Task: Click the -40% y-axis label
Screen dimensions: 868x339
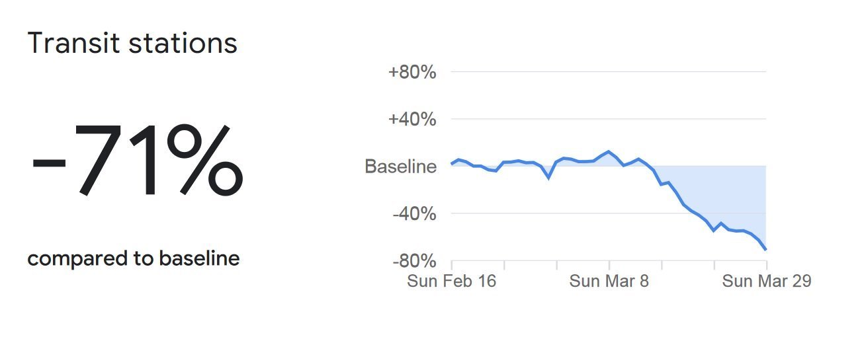Action: pyautogui.click(x=413, y=214)
